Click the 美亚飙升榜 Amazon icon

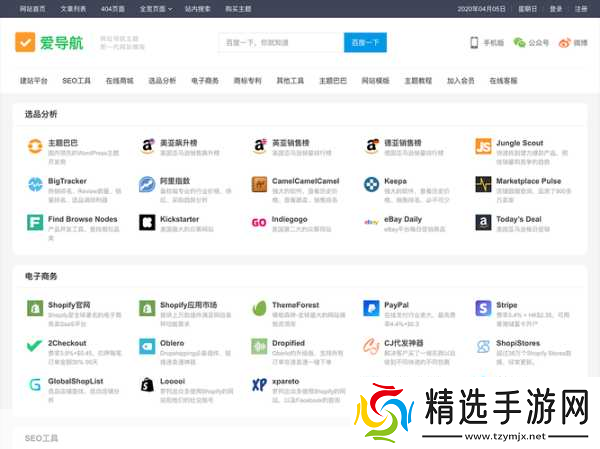tap(147, 146)
